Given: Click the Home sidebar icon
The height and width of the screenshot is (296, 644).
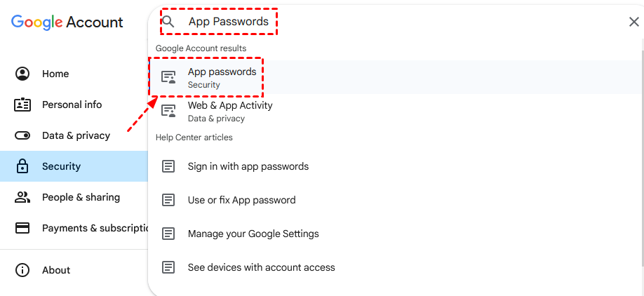Looking at the screenshot, I should (x=22, y=74).
